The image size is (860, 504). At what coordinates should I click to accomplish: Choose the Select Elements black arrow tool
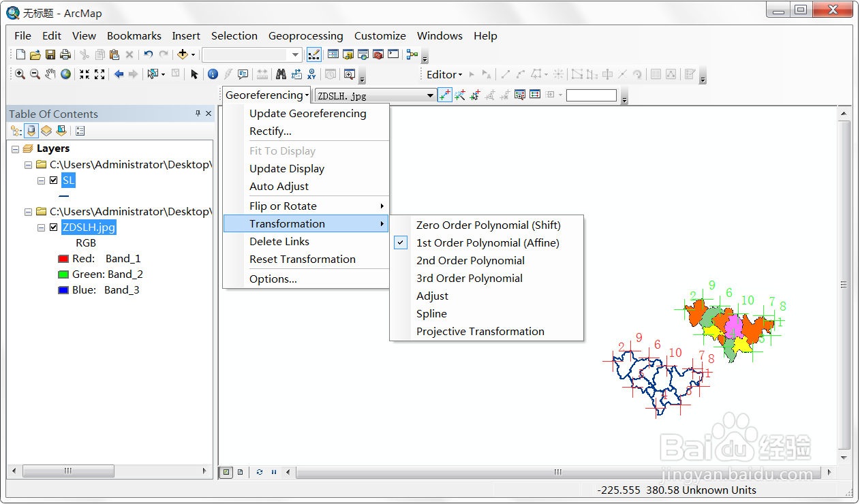pyautogui.click(x=194, y=74)
